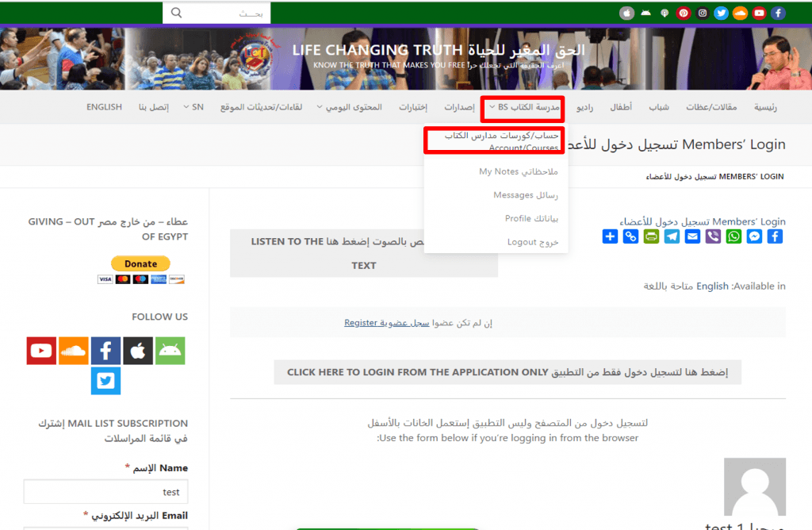812x530 pixels.
Task: Expand the المحتوى اليومي dropdown
Action: coord(349,107)
